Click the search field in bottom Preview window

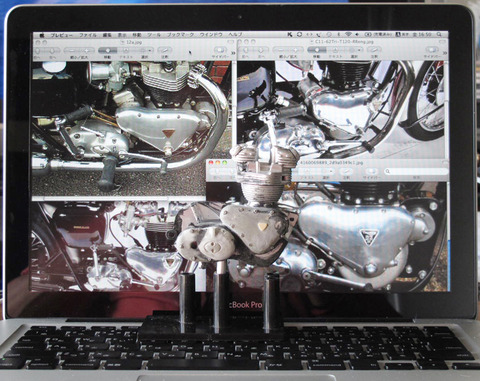coord(416,171)
